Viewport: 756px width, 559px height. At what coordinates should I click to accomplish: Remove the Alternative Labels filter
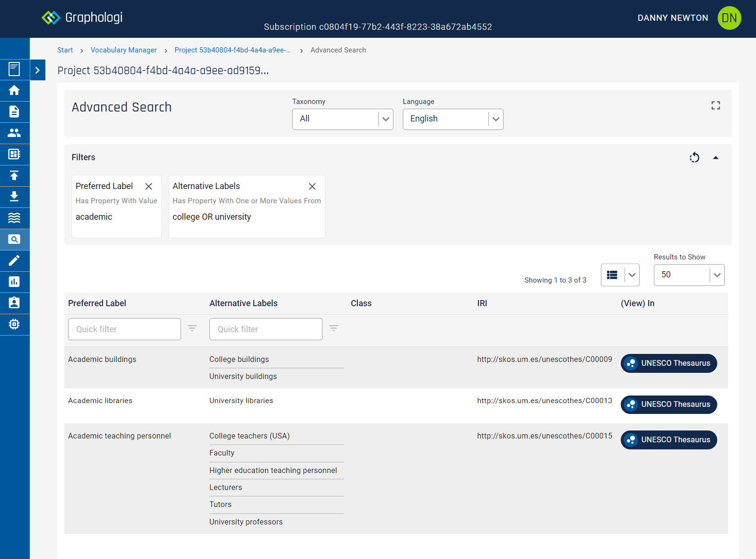(312, 186)
